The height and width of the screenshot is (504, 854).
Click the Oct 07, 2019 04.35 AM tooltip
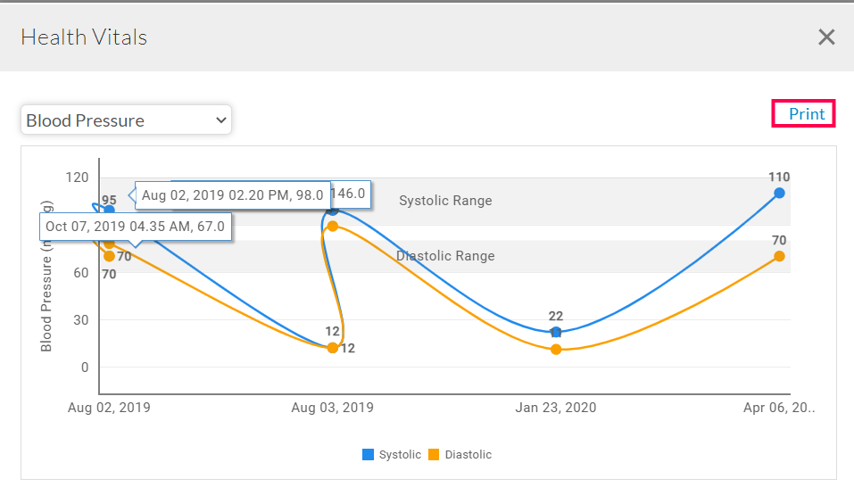click(x=135, y=227)
